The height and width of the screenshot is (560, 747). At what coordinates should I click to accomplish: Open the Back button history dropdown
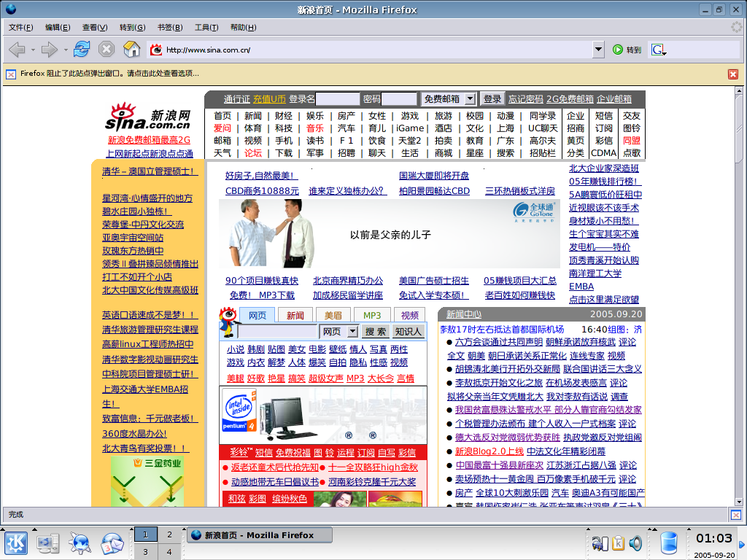point(33,50)
